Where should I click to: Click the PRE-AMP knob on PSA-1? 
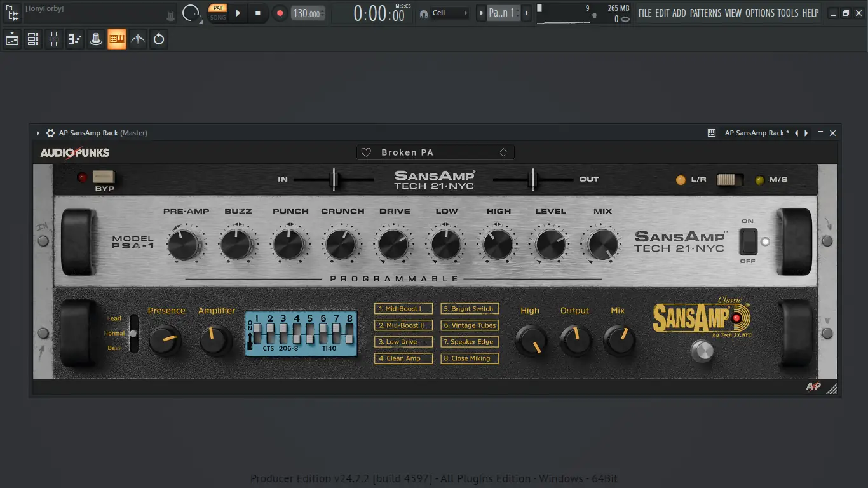(184, 245)
